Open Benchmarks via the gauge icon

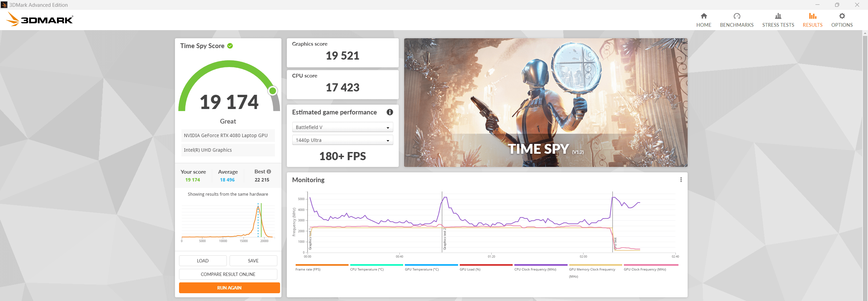[x=736, y=16]
